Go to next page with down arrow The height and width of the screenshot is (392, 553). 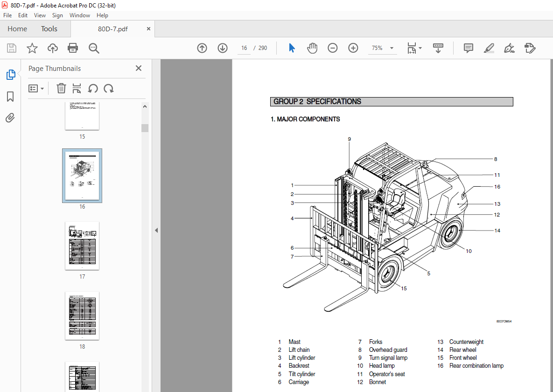(x=223, y=48)
